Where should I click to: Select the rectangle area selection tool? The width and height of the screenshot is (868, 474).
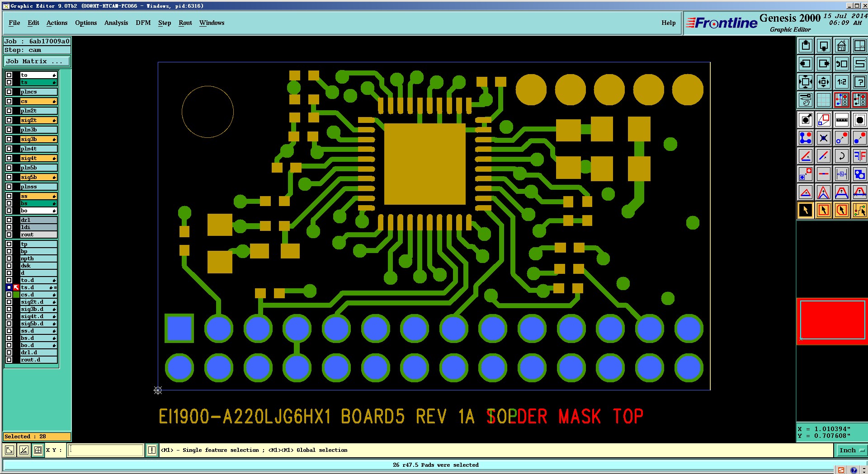pyautogui.click(x=824, y=210)
